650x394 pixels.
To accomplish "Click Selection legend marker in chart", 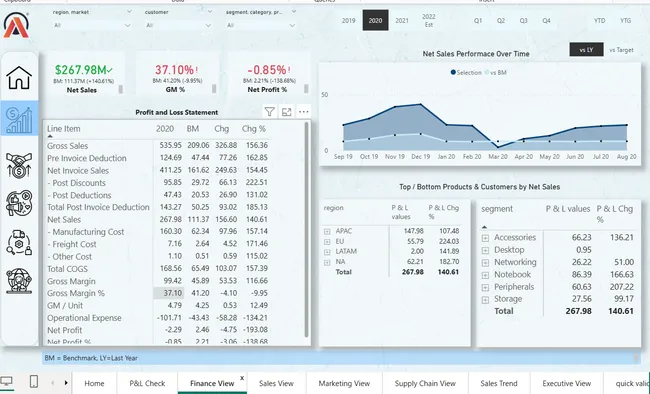I will (453, 72).
